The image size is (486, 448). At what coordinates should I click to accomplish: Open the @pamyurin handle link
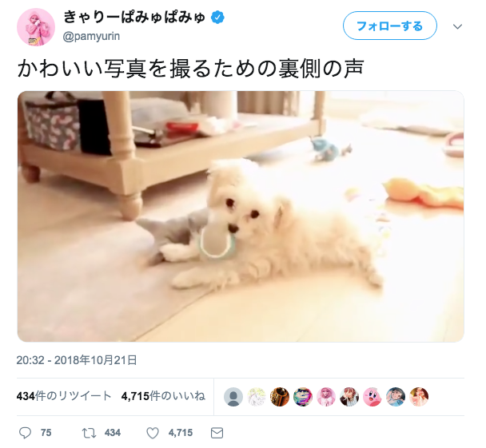click(91, 36)
